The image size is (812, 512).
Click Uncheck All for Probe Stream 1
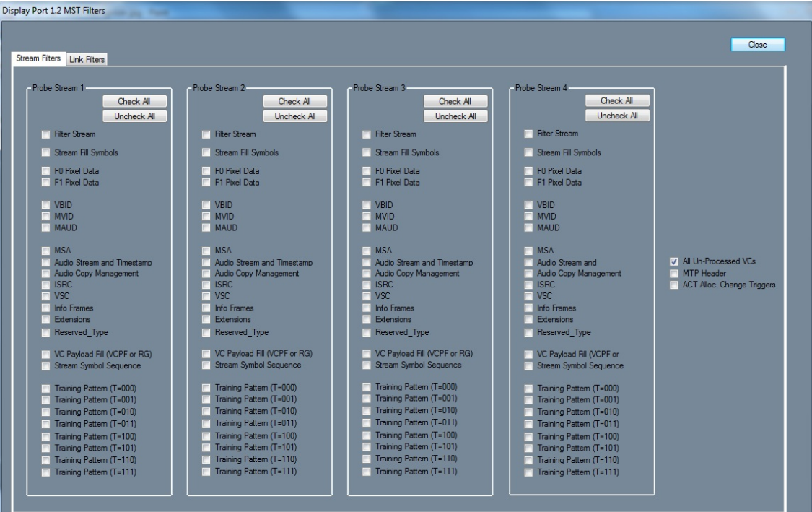click(x=134, y=116)
